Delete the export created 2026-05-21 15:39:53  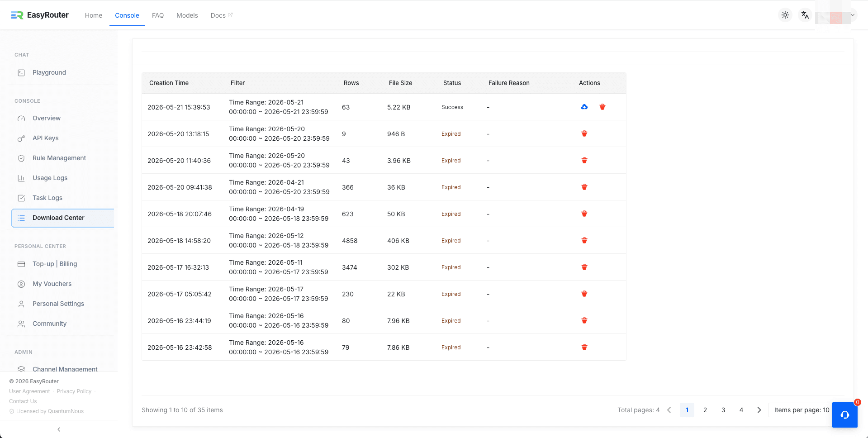point(602,107)
